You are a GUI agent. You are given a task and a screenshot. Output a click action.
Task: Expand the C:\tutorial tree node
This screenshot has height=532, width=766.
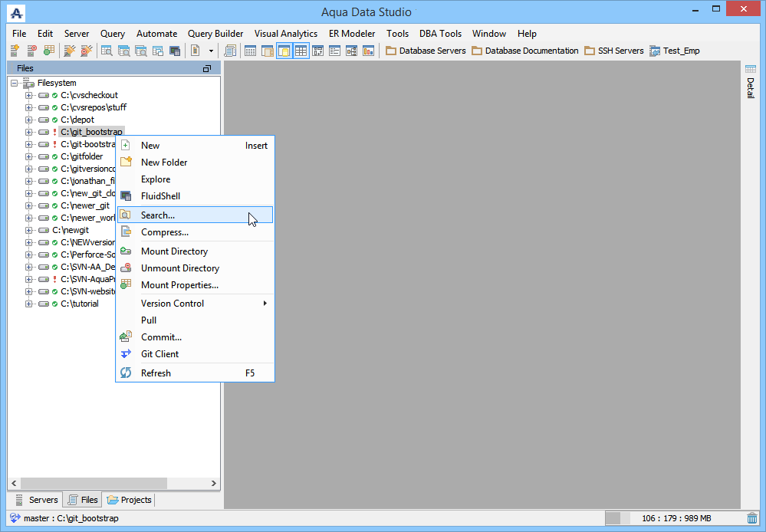pyautogui.click(x=29, y=304)
